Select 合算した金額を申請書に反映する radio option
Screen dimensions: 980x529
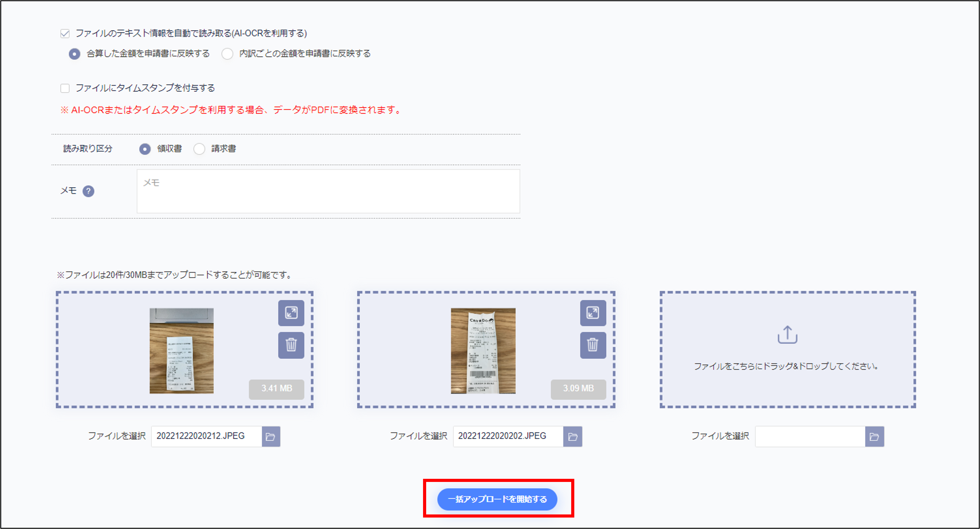tap(75, 54)
